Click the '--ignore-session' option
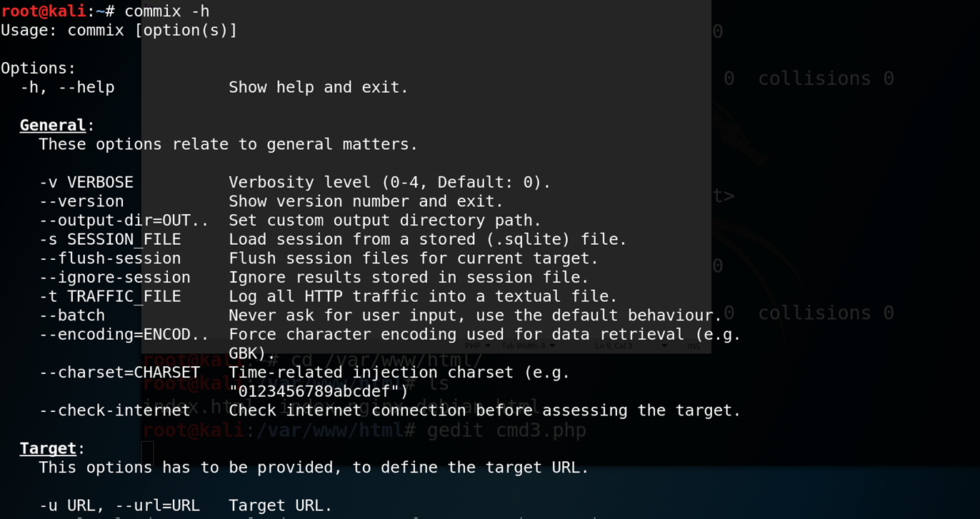This screenshot has width=980, height=519. tap(114, 277)
